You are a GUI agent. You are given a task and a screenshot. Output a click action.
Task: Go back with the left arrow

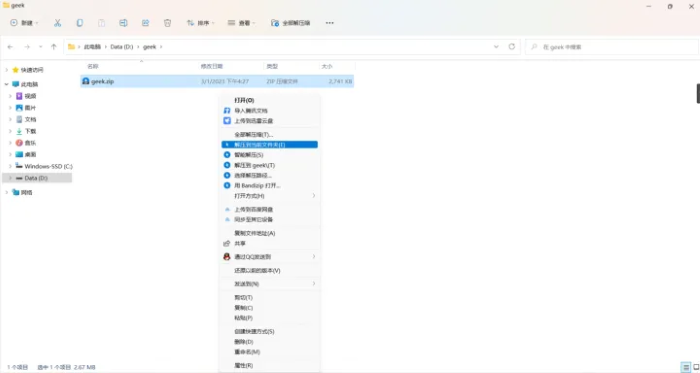pyautogui.click(x=10, y=47)
